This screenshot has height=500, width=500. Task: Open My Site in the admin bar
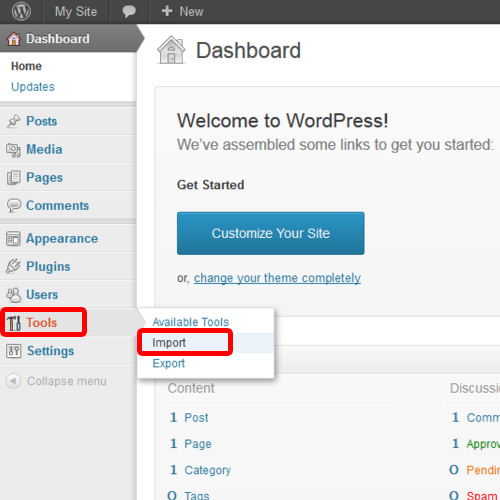(x=76, y=12)
